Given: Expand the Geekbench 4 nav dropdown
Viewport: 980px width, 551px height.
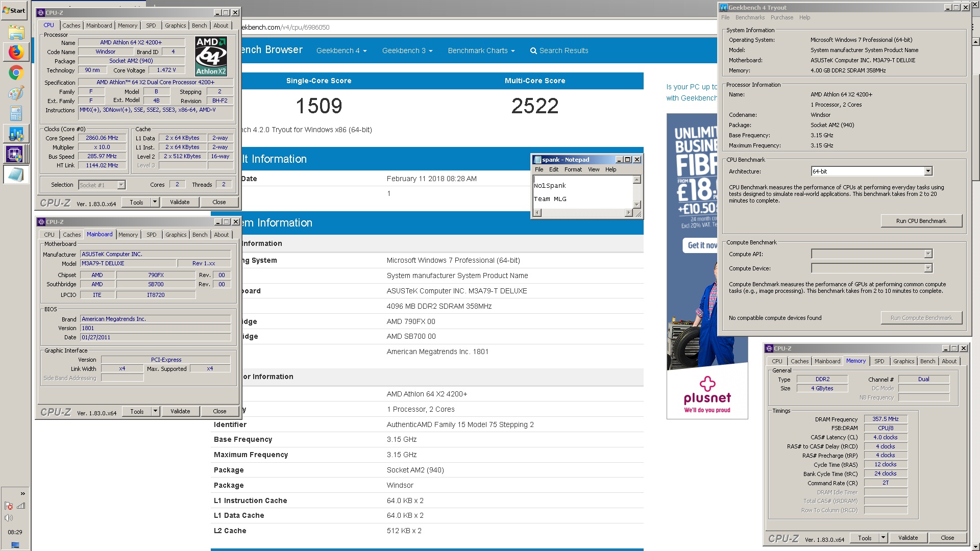Looking at the screenshot, I should pyautogui.click(x=341, y=51).
